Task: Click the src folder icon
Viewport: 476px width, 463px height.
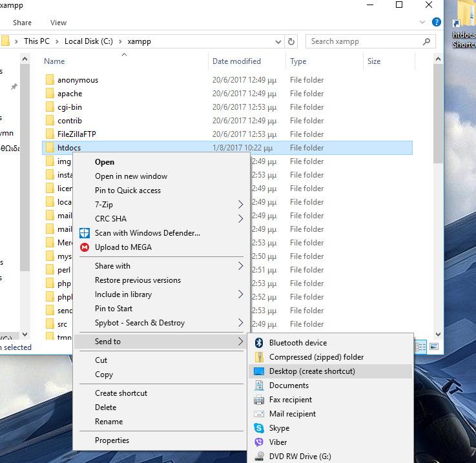Action: [x=50, y=324]
